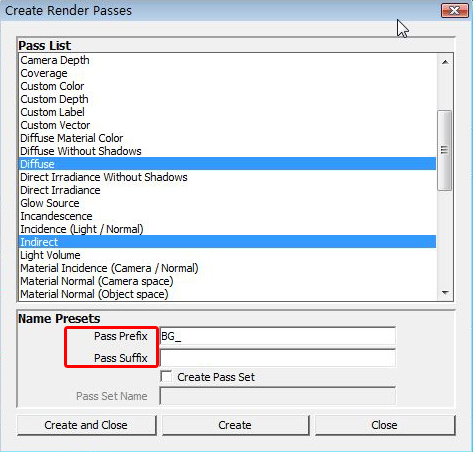
Task: Select Camera Depth in the pass list
Action: pos(228,60)
